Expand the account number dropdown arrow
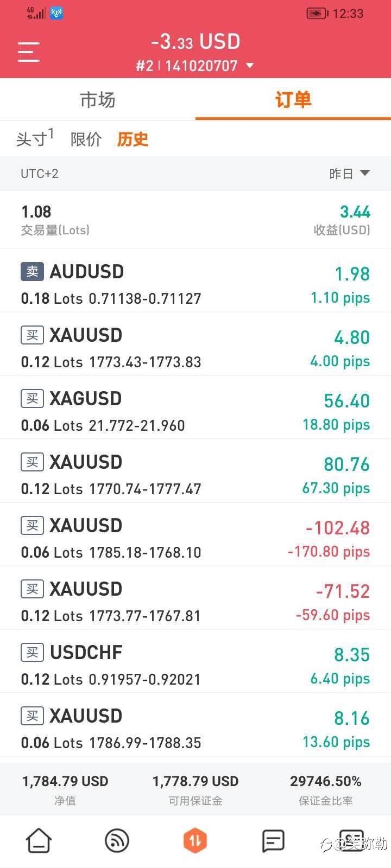This screenshot has width=391, height=868. pyautogui.click(x=250, y=66)
